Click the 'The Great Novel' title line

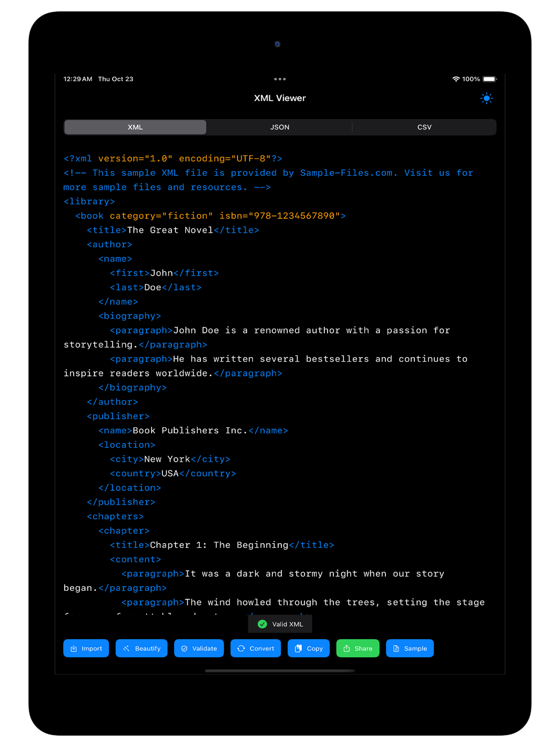tap(173, 230)
